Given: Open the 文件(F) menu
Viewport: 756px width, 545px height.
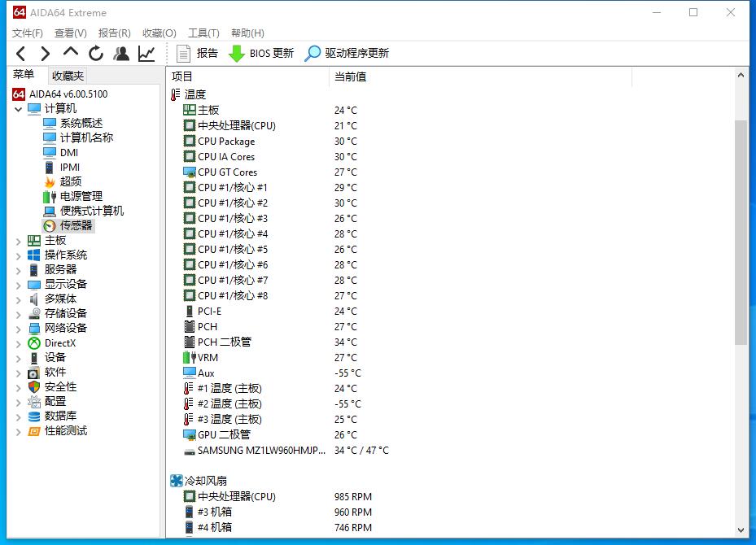Looking at the screenshot, I should [x=28, y=33].
